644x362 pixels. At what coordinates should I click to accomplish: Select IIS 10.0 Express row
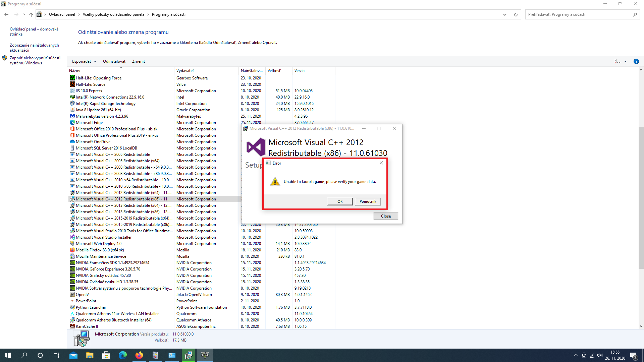(202, 91)
